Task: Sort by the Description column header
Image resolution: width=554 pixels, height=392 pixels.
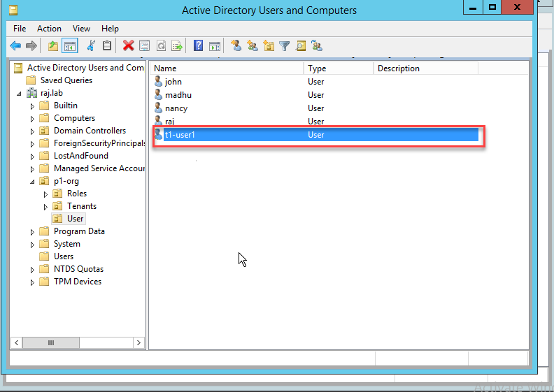Action: 426,68
